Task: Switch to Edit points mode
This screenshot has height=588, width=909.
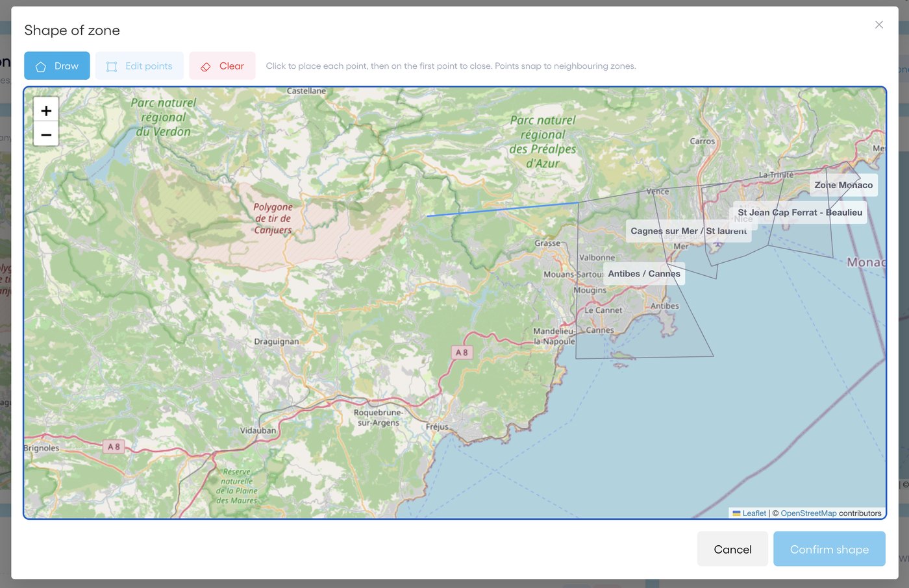Action: tap(140, 66)
